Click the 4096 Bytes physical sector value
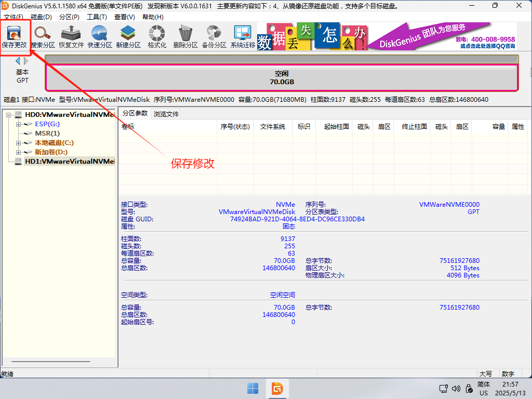The image size is (532, 399). tap(463, 275)
